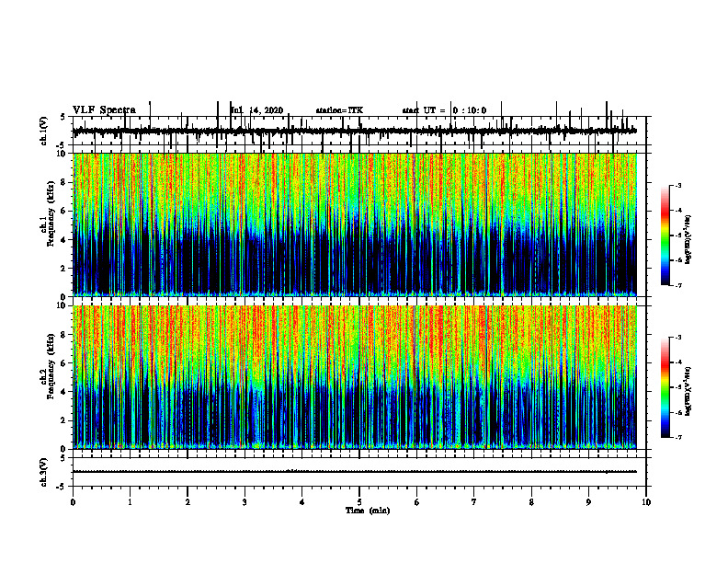Click the flat ch.3 voltage trace
Image resolution: width=728 pixels, height=563 pixels.
pos(355,472)
